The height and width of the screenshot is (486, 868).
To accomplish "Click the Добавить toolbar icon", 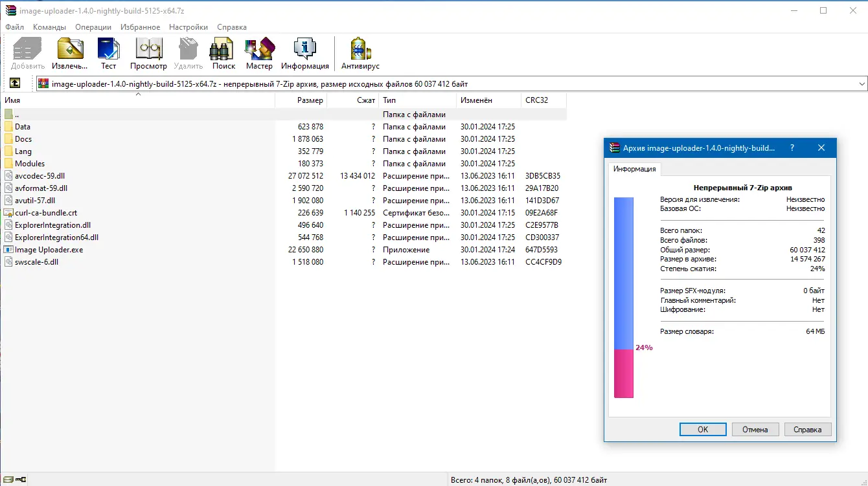I will [28, 49].
